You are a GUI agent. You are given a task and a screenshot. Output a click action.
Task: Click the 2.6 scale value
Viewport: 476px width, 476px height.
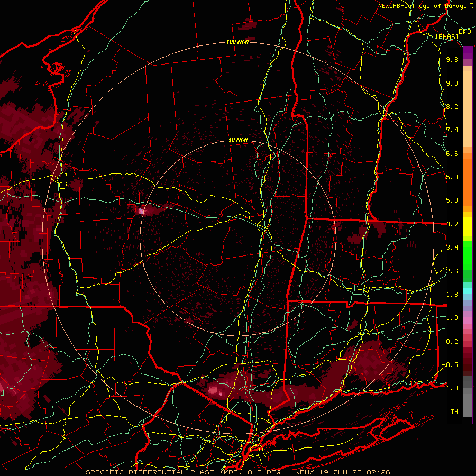pos(452,271)
